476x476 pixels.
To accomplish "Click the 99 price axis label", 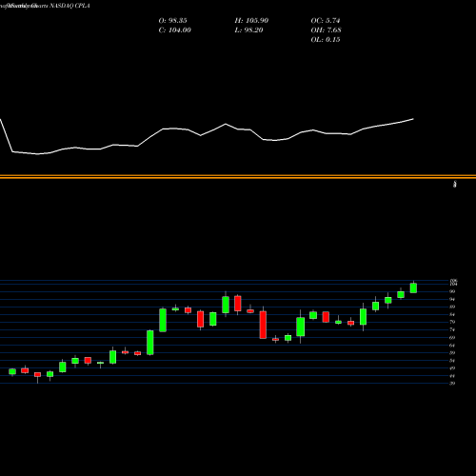I will (452, 291).
